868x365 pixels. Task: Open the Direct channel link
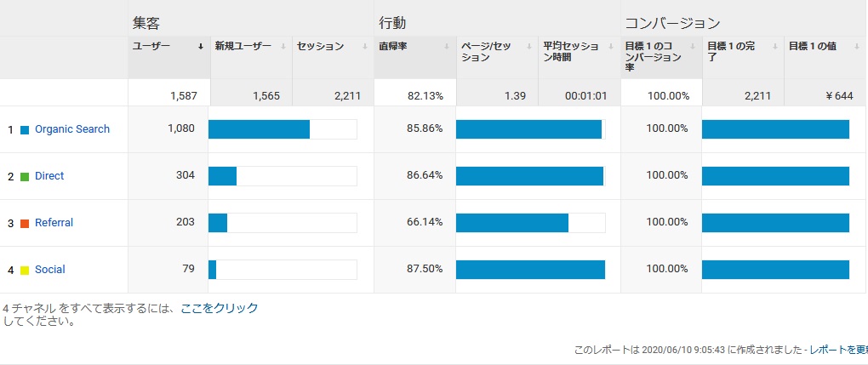click(x=49, y=175)
